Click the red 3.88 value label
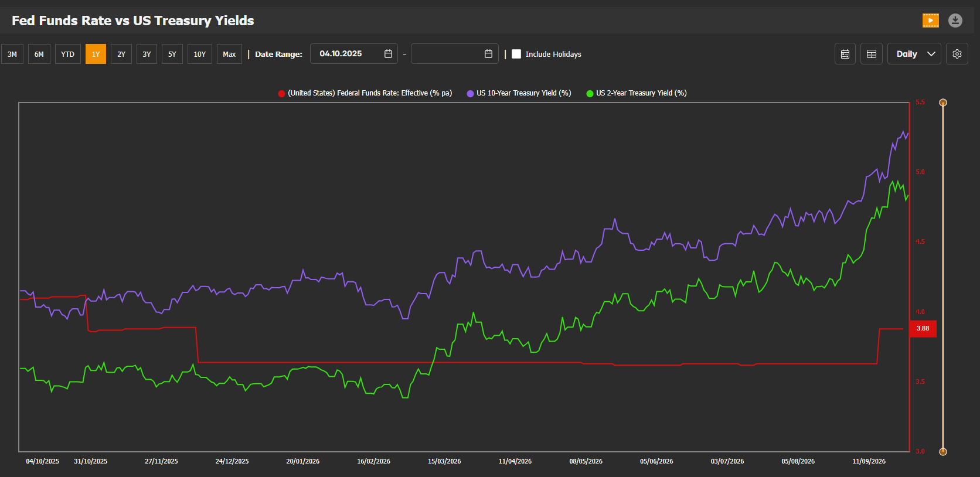The width and height of the screenshot is (980, 477). tap(923, 329)
